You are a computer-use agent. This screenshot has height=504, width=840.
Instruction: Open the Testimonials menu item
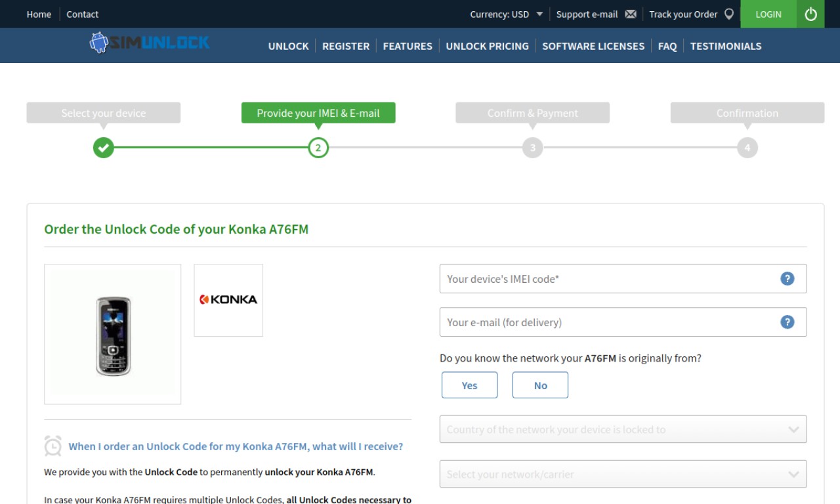[726, 46]
